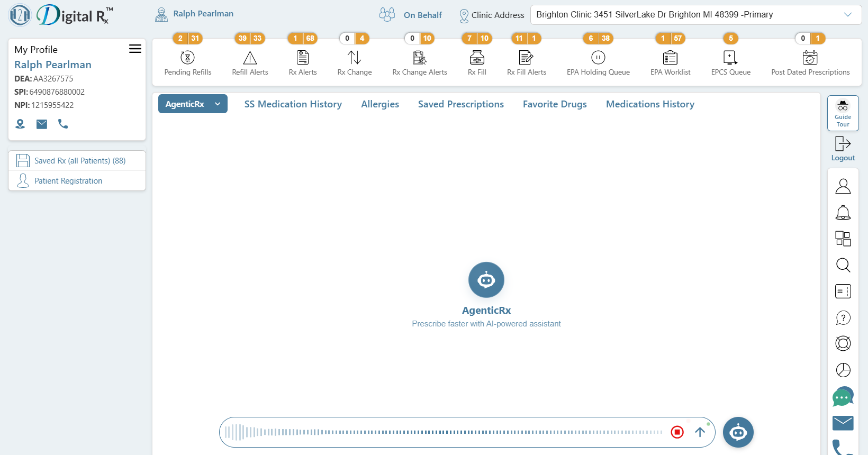Open help question mark icon
This screenshot has width=868, height=455.
[x=843, y=318]
